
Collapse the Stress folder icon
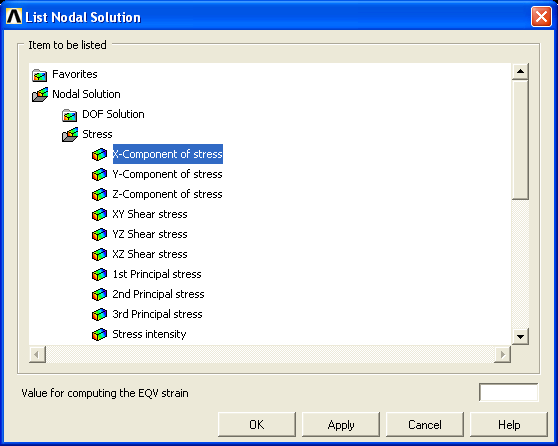(x=70, y=135)
